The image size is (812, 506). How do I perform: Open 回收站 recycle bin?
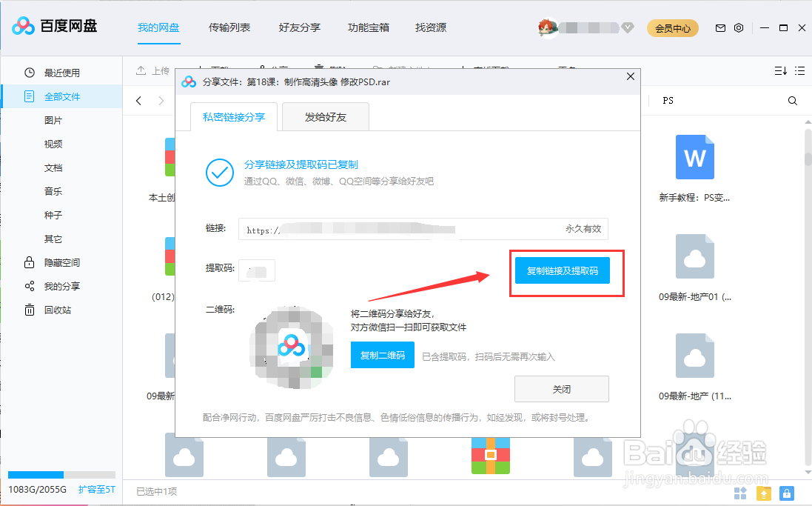58,310
